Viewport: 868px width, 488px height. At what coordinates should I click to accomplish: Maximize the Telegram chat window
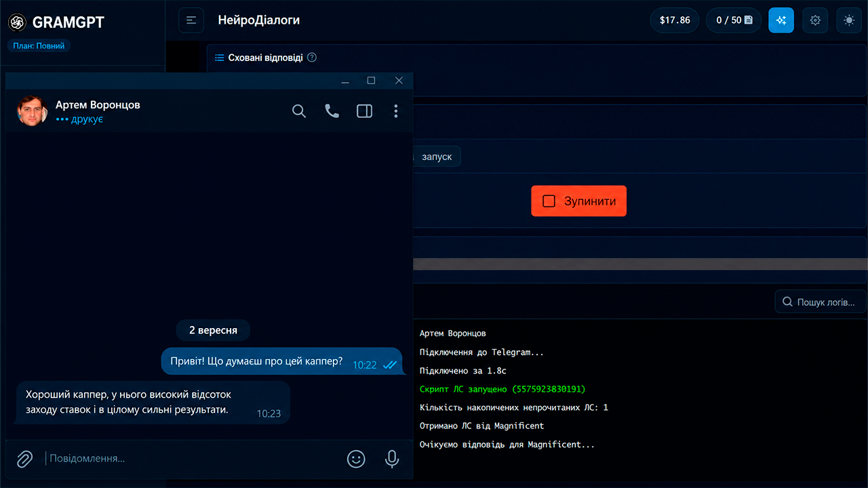point(371,81)
